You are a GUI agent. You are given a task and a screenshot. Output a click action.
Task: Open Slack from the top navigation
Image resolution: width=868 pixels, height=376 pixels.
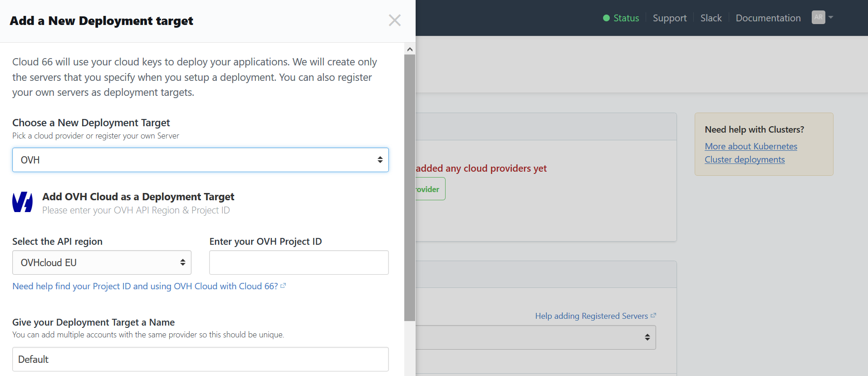711,18
